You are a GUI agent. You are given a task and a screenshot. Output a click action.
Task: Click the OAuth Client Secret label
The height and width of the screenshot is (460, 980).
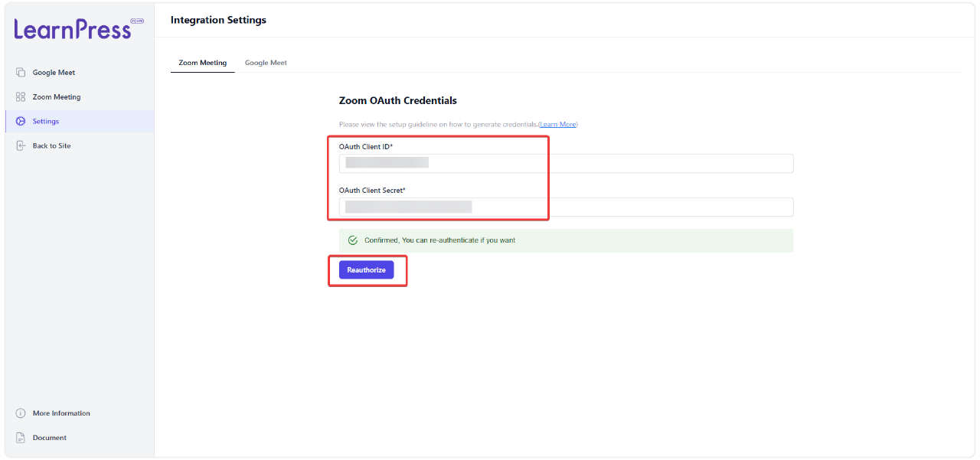[372, 190]
